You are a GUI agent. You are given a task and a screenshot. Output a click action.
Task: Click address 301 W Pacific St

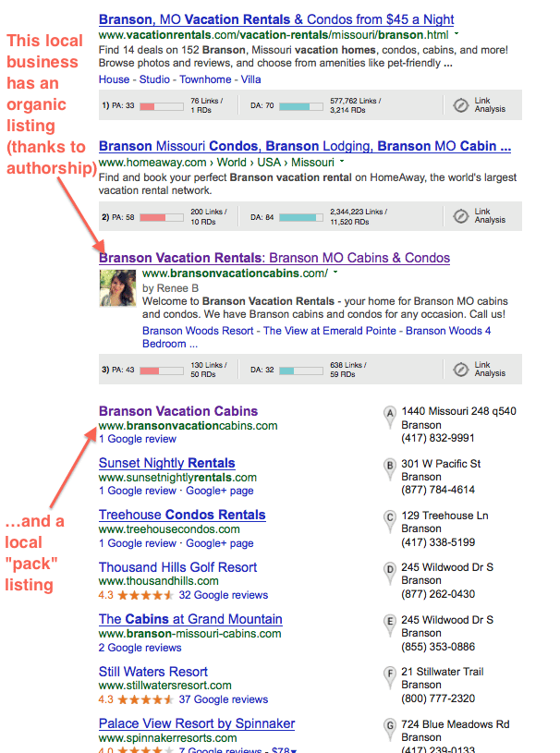point(441,464)
